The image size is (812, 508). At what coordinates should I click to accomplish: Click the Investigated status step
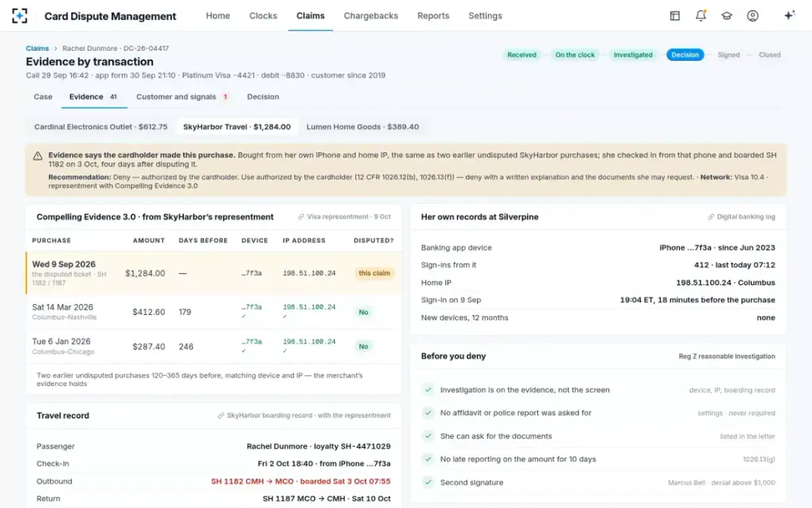[633, 55]
